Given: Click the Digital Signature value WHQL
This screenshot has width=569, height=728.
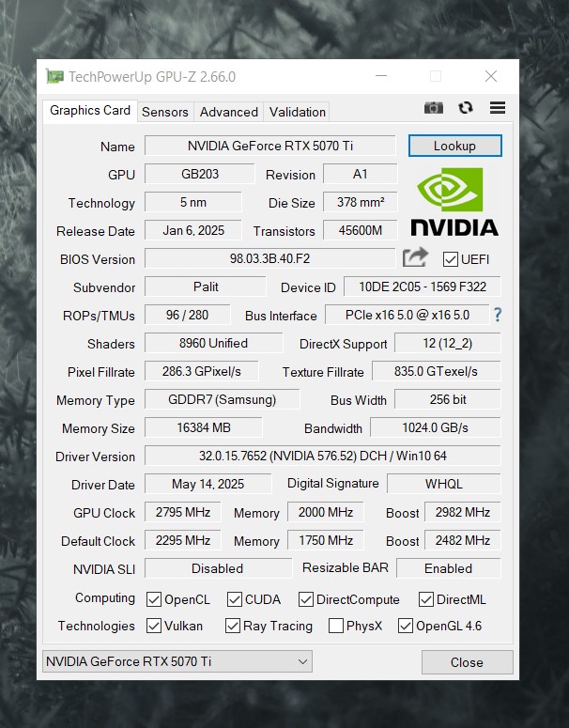Looking at the screenshot, I should coord(444,485).
